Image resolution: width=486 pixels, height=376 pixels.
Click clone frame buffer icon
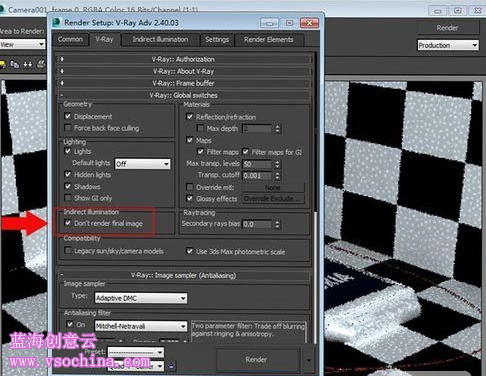point(15,64)
